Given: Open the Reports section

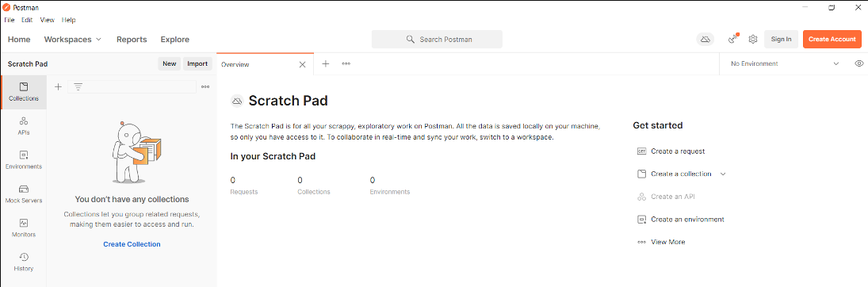Looking at the screenshot, I should [132, 40].
